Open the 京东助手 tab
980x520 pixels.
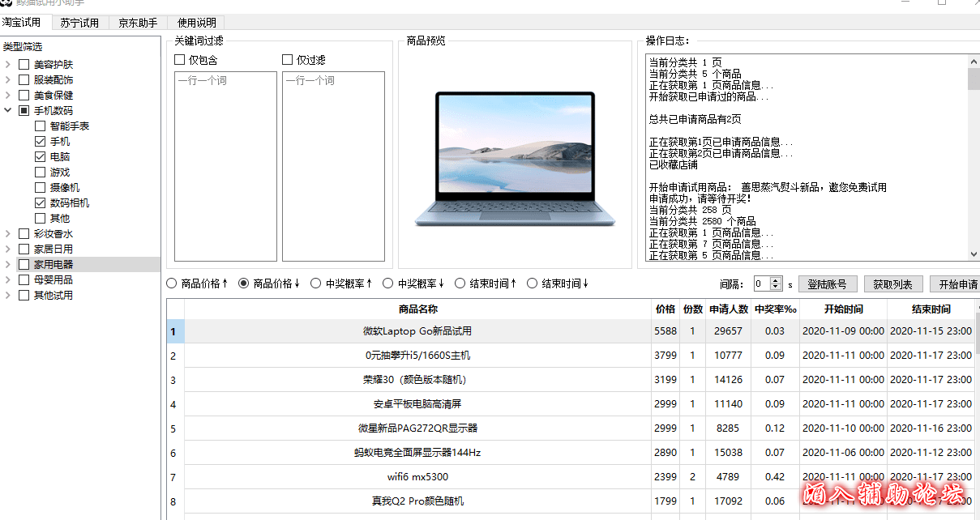pyautogui.click(x=139, y=23)
